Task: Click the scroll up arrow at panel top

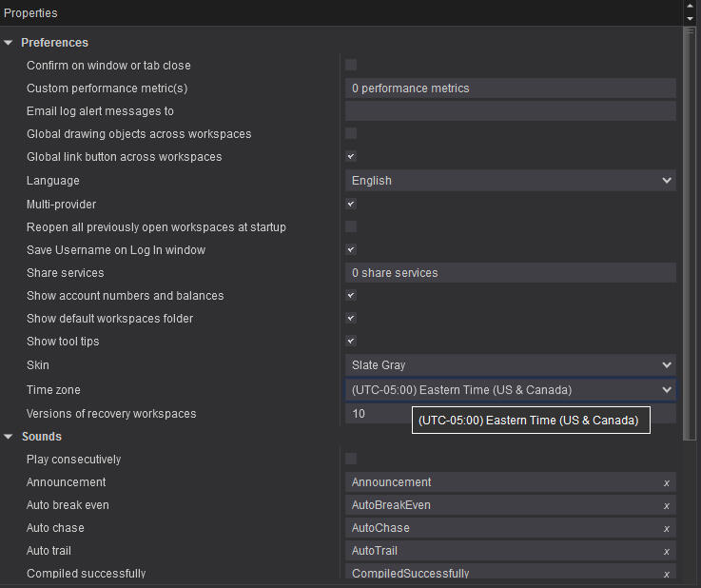Action: click(691, 7)
